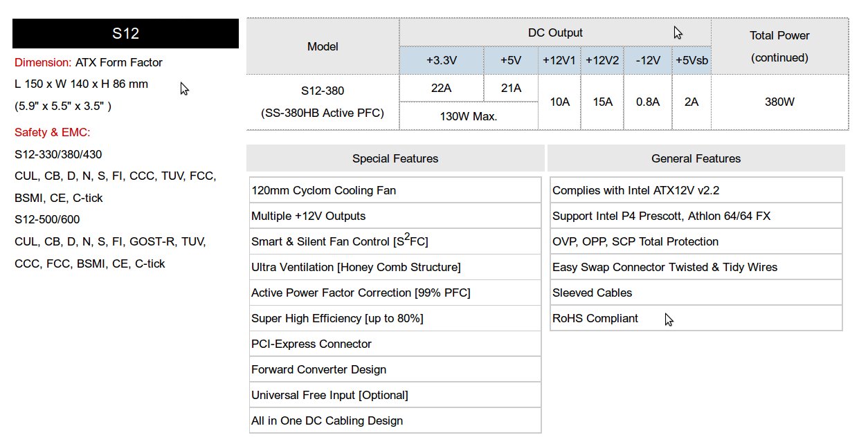Select the +3.3V column header cell
This screenshot has width=868, height=444.
click(442, 60)
